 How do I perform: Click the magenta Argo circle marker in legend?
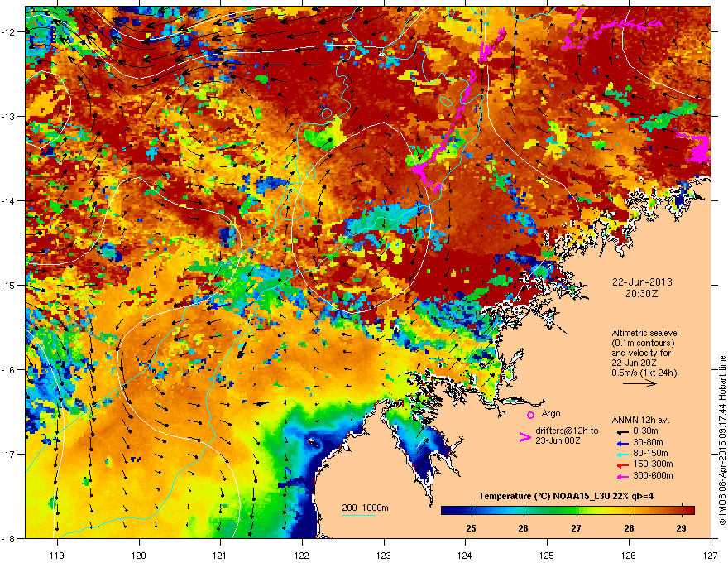tap(530, 415)
